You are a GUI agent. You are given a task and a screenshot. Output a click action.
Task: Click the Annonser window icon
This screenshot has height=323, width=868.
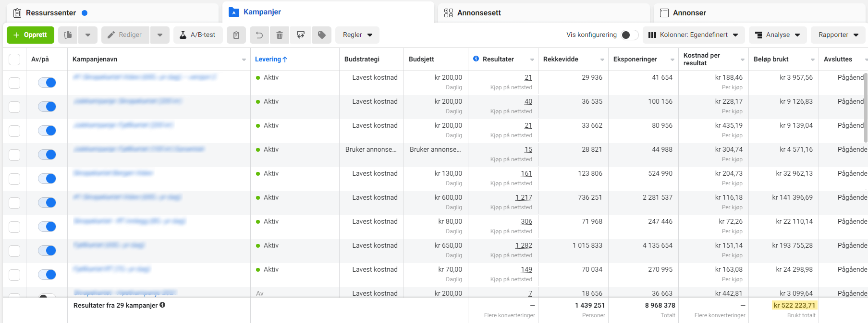point(664,13)
